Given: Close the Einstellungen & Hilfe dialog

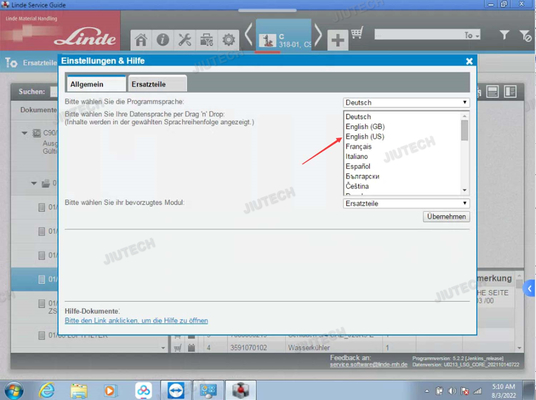Looking at the screenshot, I should 469,61.
